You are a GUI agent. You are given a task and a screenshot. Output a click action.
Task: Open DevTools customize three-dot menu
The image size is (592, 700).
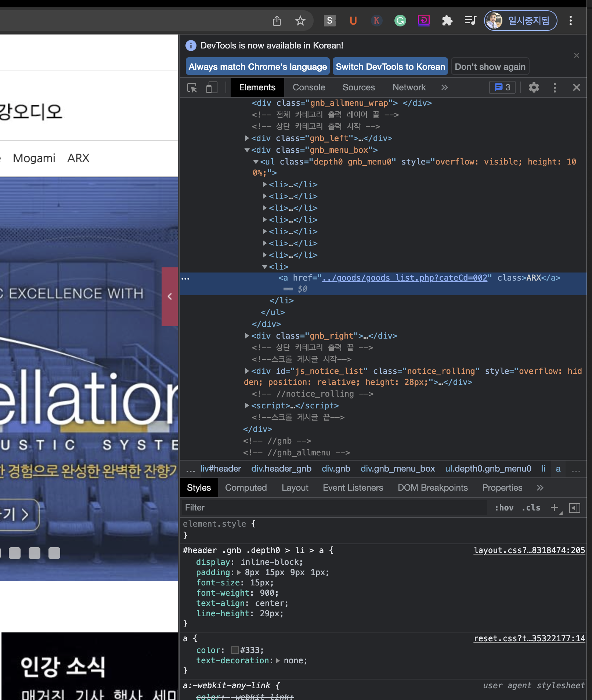pos(555,87)
